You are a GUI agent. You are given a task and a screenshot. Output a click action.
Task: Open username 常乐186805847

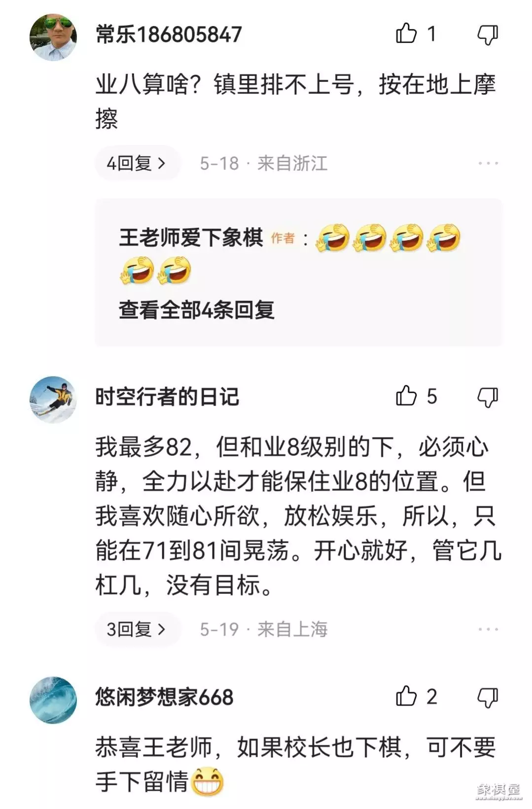pos(169,35)
